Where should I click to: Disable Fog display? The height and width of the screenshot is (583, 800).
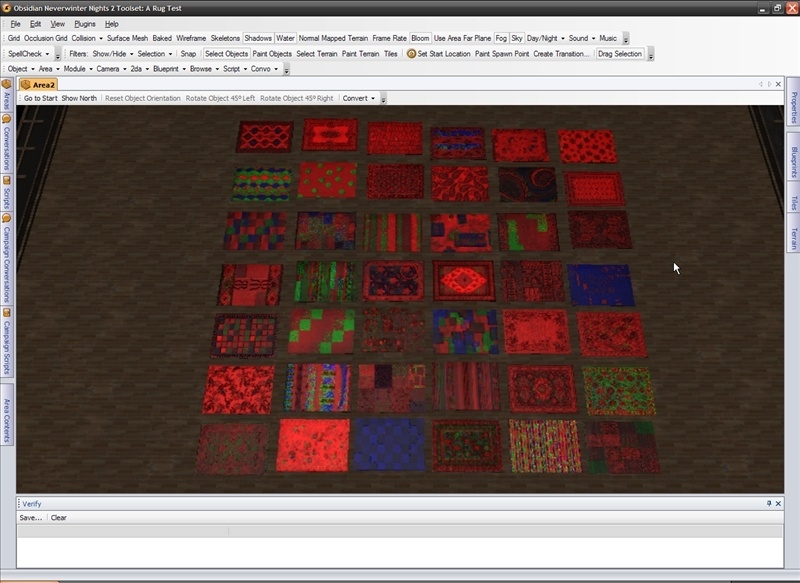point(501,38)
